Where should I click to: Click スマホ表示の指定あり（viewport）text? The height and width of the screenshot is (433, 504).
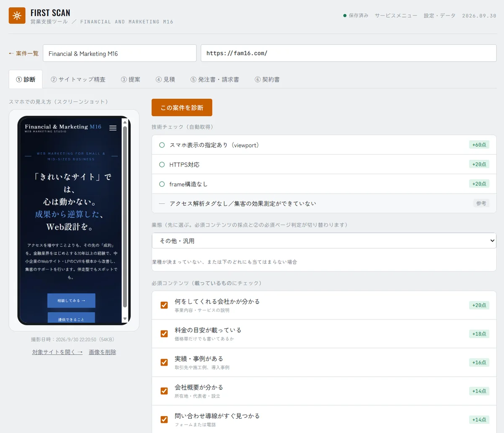[215, 145]
